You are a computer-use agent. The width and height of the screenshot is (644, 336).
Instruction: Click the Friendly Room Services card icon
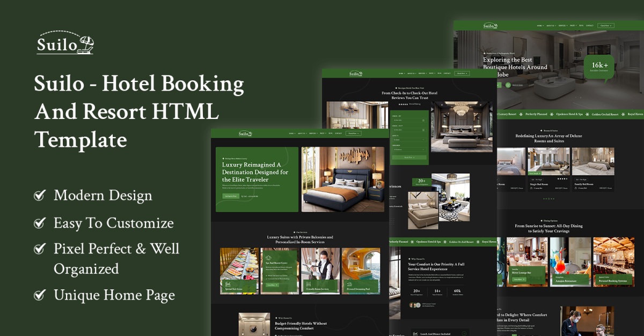point(309,284)
